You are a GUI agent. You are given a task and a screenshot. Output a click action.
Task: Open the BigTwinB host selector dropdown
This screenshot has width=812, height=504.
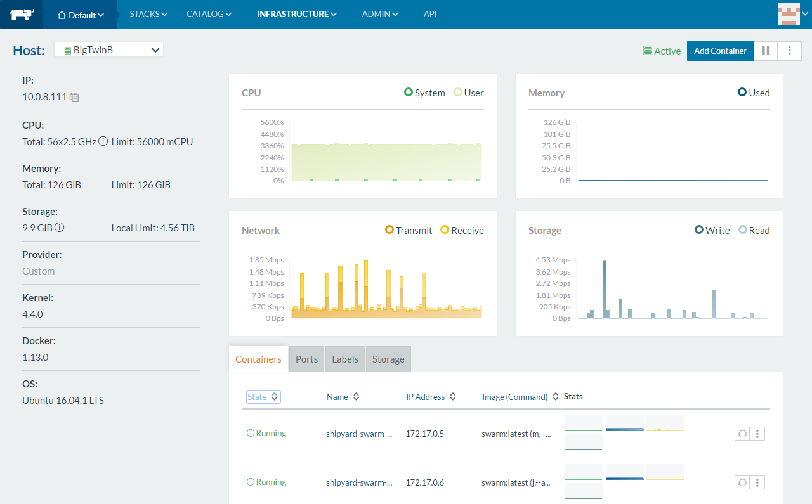point(108,49)
